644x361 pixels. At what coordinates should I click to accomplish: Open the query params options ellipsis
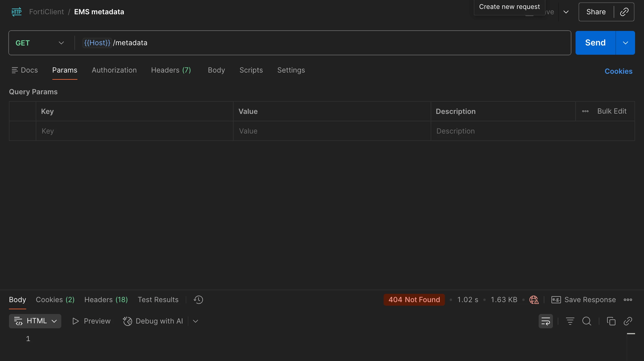[585, 111]
